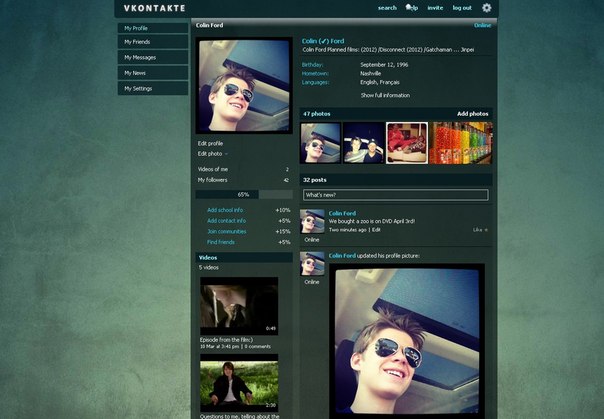Screen dimensions: 604x419
Task: Click English, Français languages value
Action: tap(380, 82)
